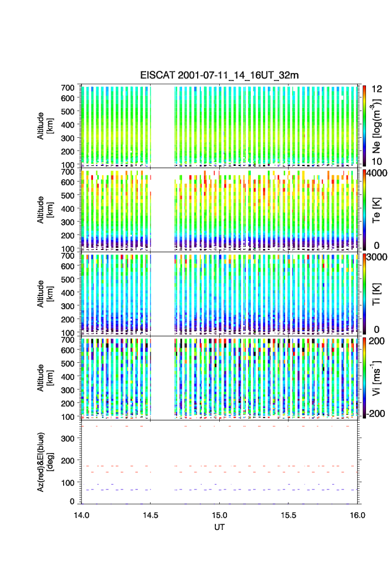Click the 16.0 tick label on UT axis
392x588 pixels.
click(357, 514)
